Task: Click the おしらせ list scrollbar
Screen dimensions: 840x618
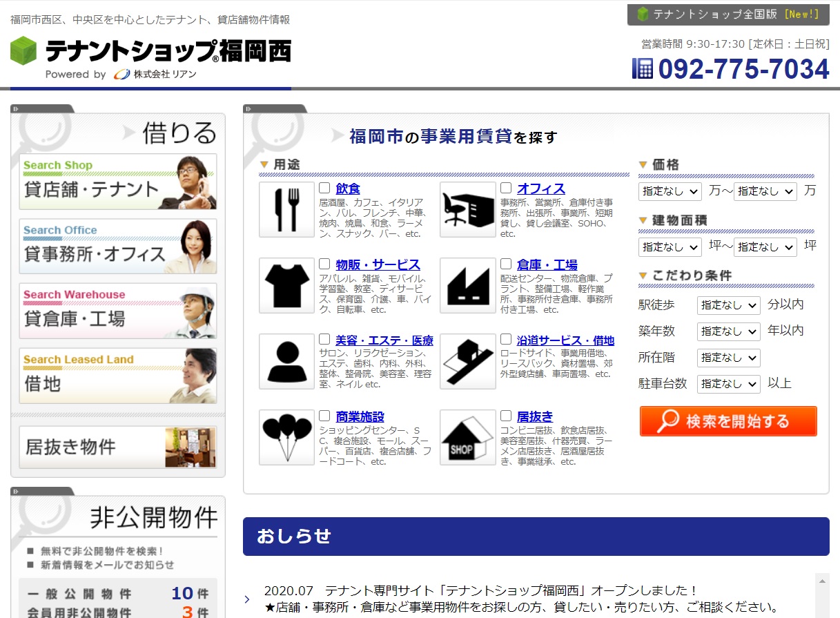Action: tap(821, 594)
